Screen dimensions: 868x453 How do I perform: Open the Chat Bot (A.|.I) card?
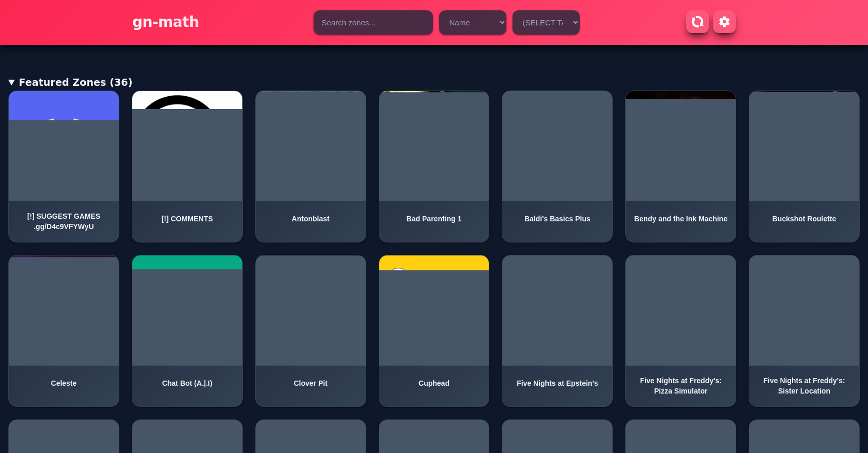click(x=187, y=331)
